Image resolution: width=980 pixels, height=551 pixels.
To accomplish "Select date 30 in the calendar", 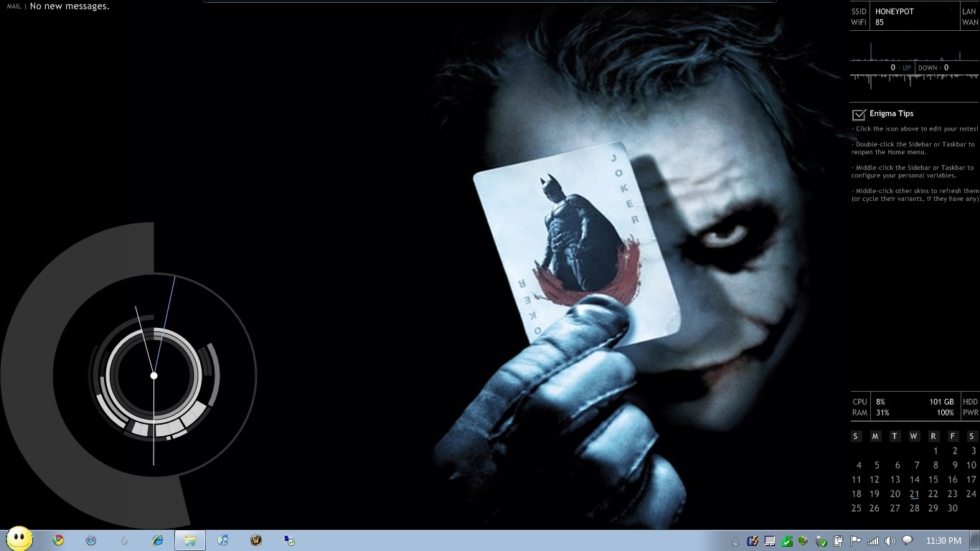I will (953, 508).
